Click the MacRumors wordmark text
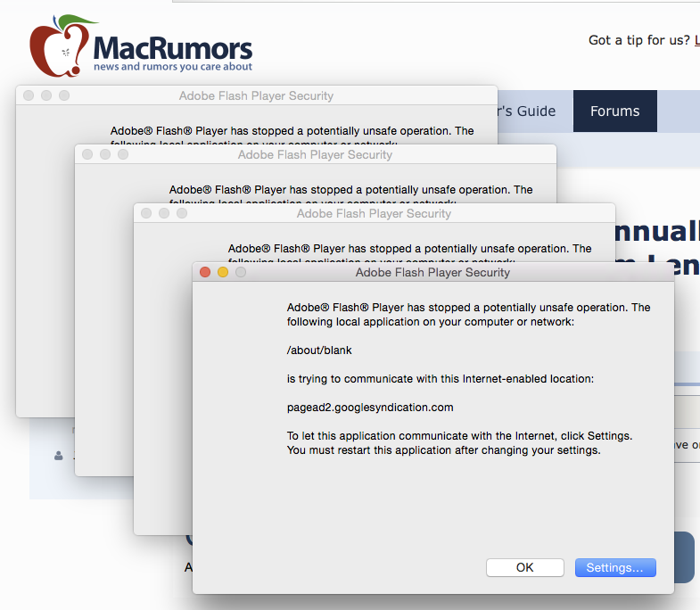 pyautogui.click(x=173, y=48)
